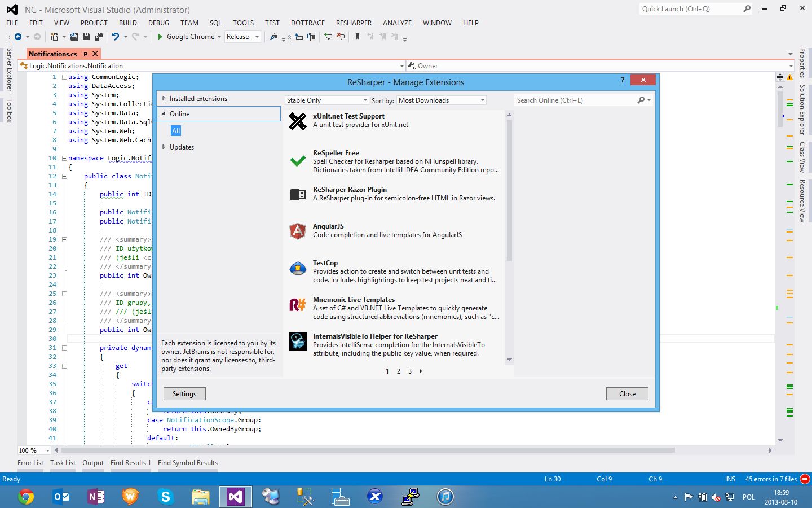
Task: Click the next page arrow in pagination
Action: [421, 371]
